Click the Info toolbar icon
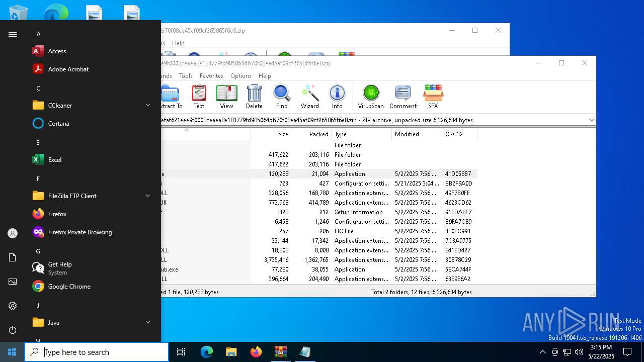 337,97
